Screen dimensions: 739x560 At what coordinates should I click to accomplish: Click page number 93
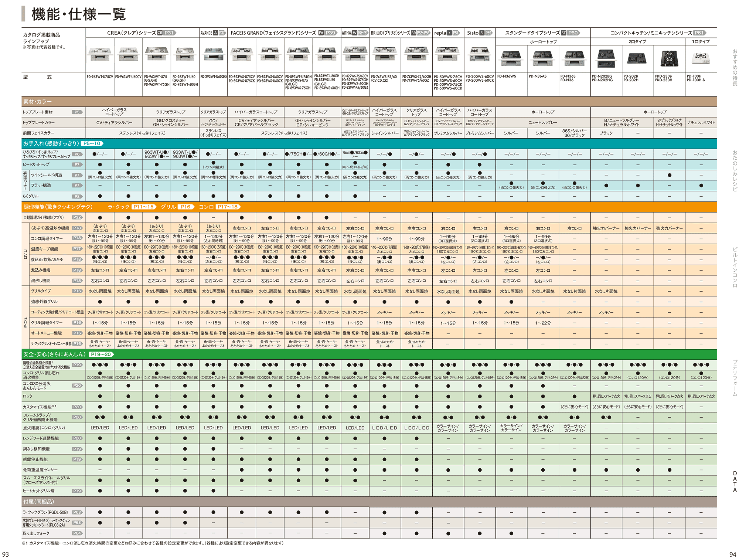[x=6, y=554]
